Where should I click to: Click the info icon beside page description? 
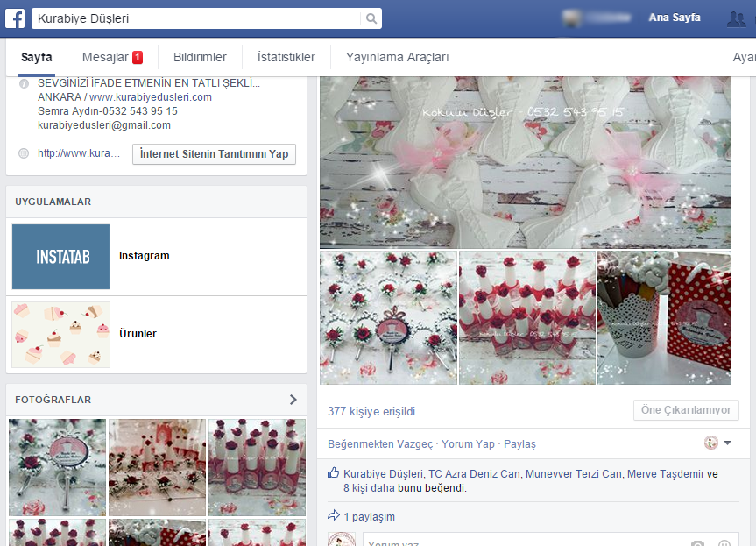click(24, 84)
